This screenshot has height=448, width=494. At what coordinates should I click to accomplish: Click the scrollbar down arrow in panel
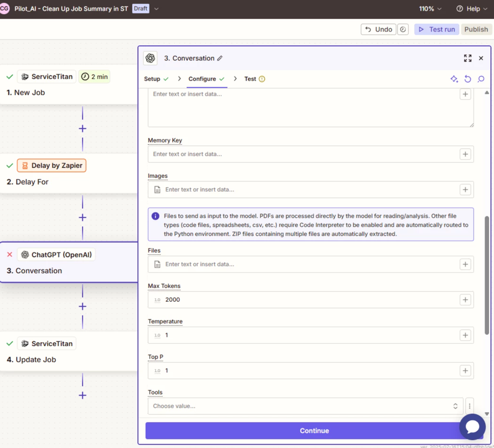[487, 414]
